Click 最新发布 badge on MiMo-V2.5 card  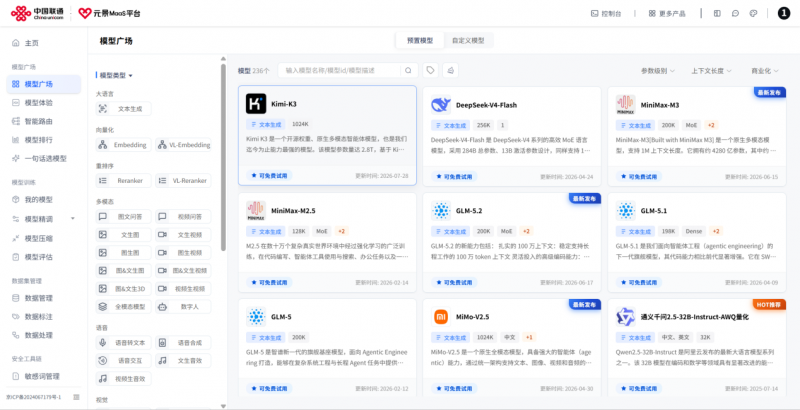click(x=585, y=304)
